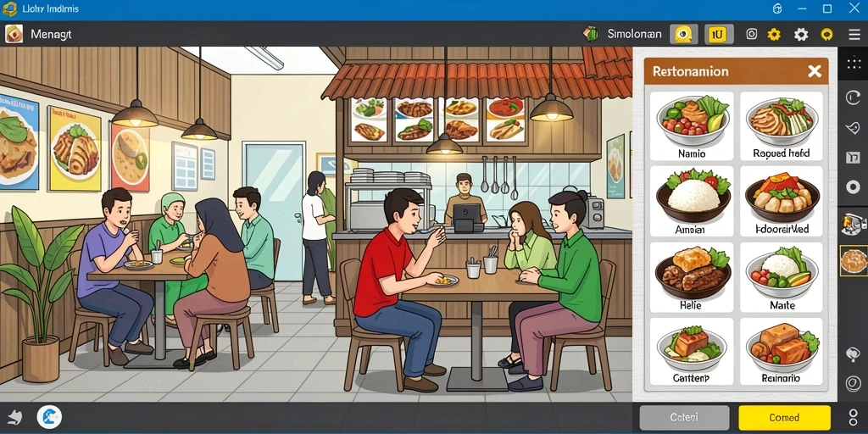
Task: Open the Menagrt tab at top left
Action: [x=51, y=34]
